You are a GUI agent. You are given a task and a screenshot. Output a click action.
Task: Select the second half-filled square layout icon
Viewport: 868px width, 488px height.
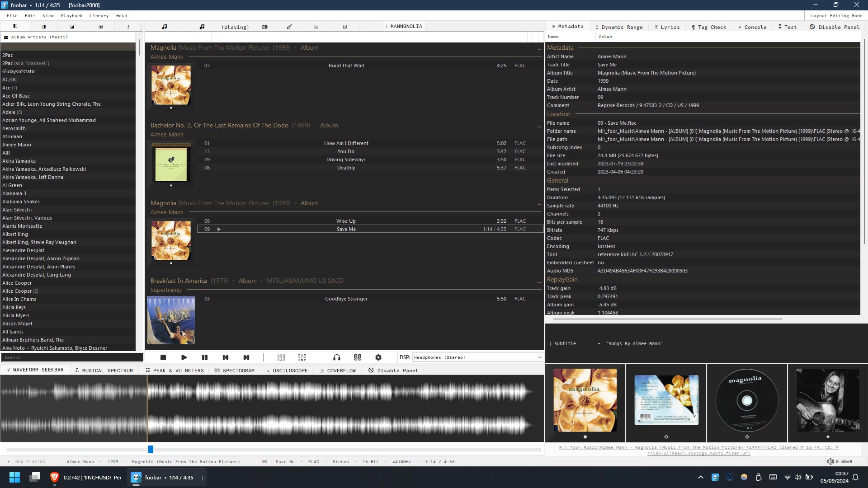[44, 27]
